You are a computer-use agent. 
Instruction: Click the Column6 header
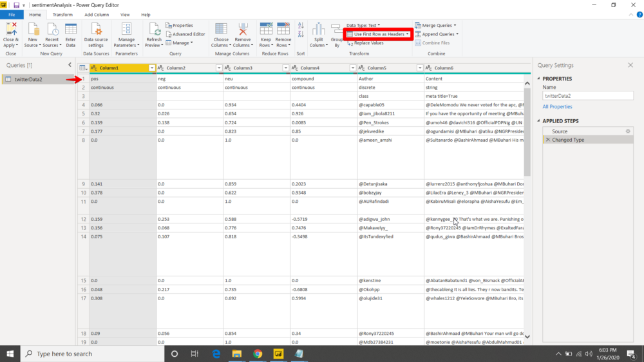(475, 68)
